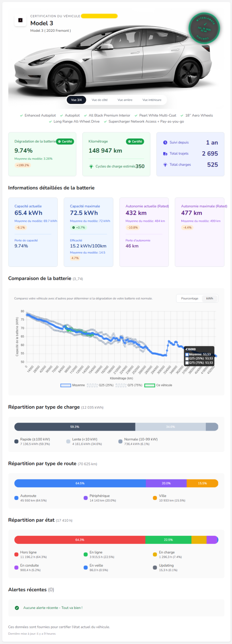Click the light dot next to Lente (<10 kW)
The width and height of the screenshot is (232, 644).
point(68,442)
